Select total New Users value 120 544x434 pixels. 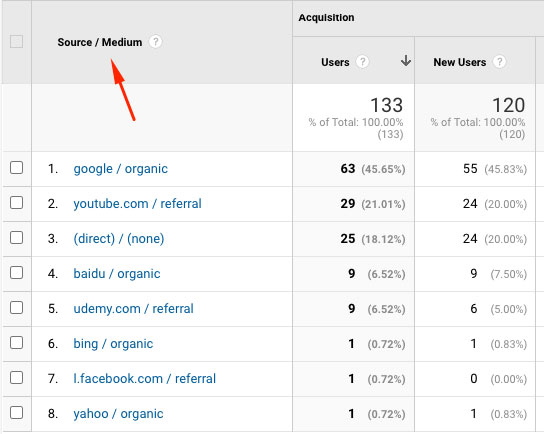(x=508, y=105)
